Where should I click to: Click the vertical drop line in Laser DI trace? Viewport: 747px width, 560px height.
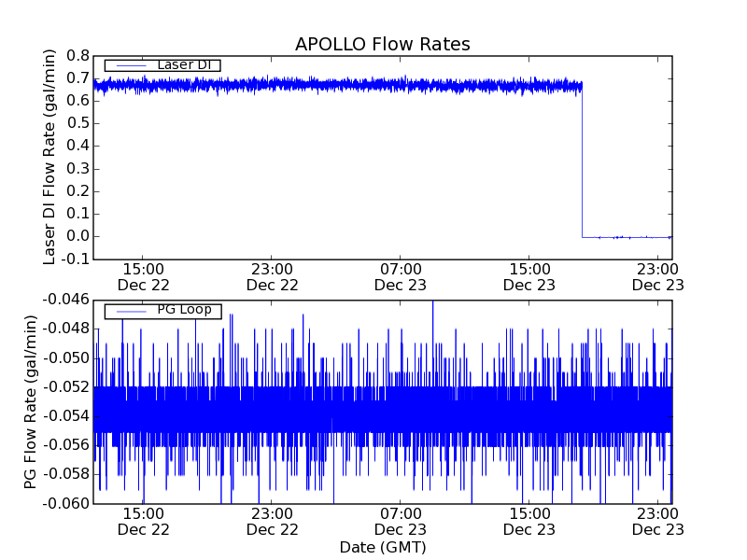(x=582, y=161)
